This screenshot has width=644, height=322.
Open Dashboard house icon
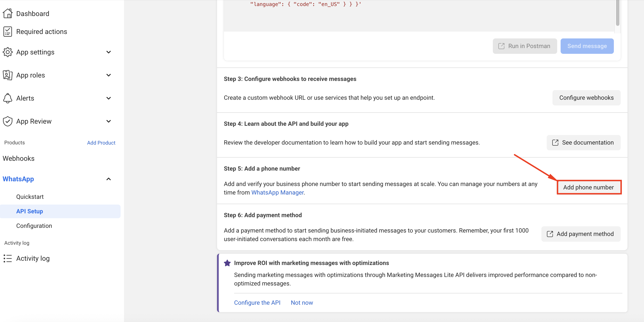8,13
